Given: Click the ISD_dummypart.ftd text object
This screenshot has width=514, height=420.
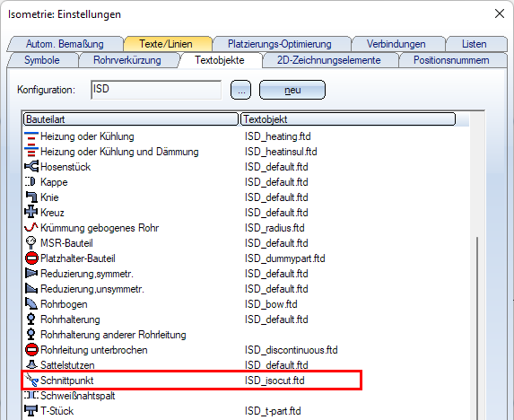Looking at the screenshot, I should tap(285, 258).
